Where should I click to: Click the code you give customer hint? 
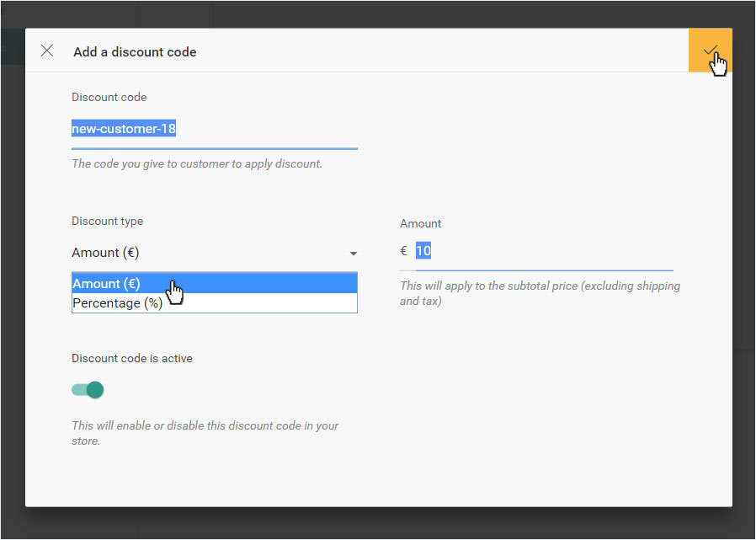(x=197, y=163)
